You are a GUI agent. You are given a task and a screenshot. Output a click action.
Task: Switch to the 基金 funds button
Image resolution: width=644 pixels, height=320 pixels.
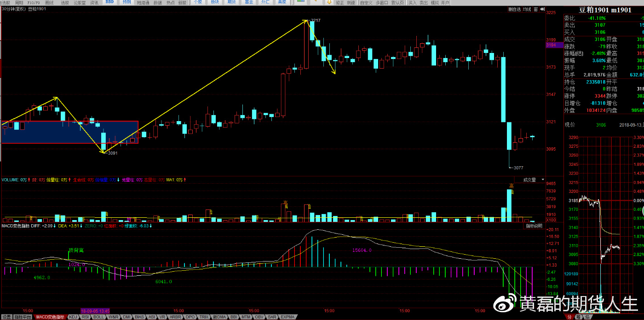tap(249, 2)
